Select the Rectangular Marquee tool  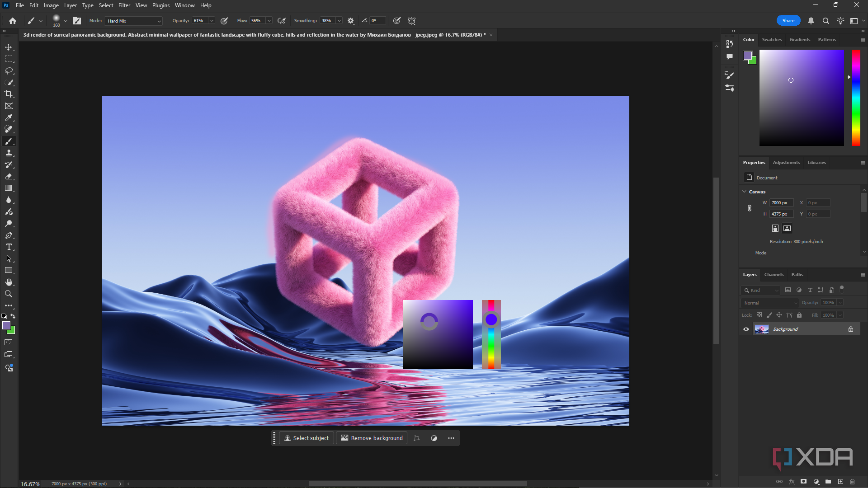[x=9, y=59]
